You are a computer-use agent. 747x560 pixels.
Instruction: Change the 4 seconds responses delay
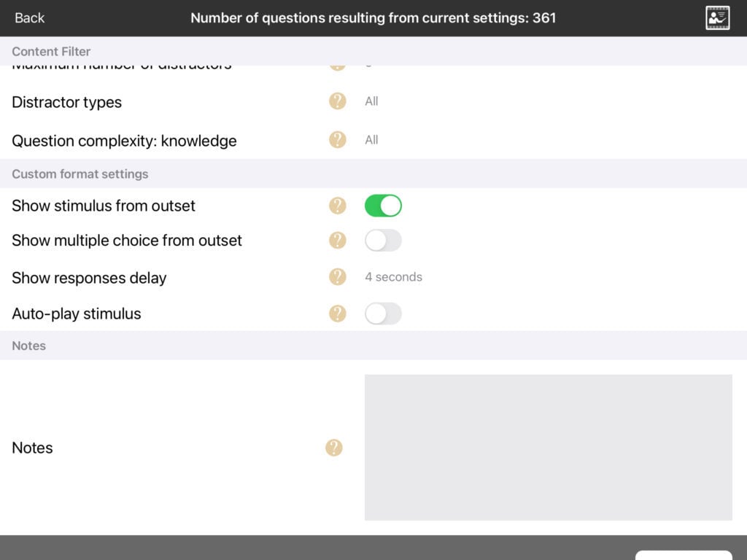[x=393, y=277]
